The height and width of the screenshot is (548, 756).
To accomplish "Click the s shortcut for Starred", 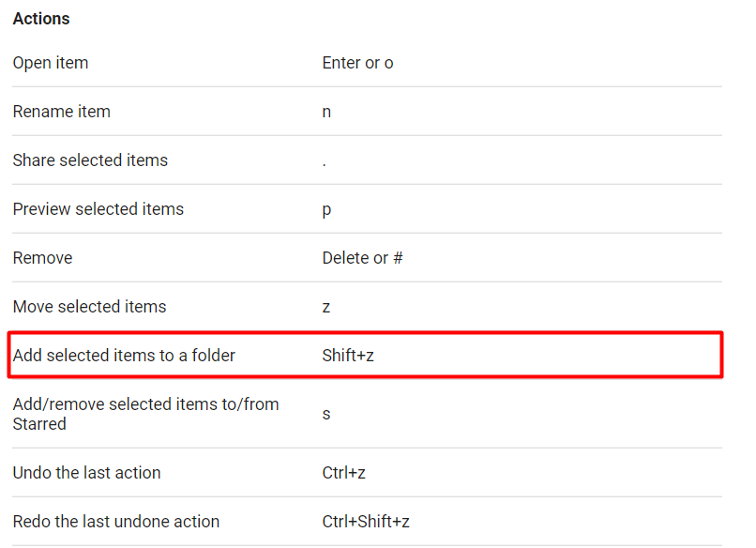I will tap(326, 415).
